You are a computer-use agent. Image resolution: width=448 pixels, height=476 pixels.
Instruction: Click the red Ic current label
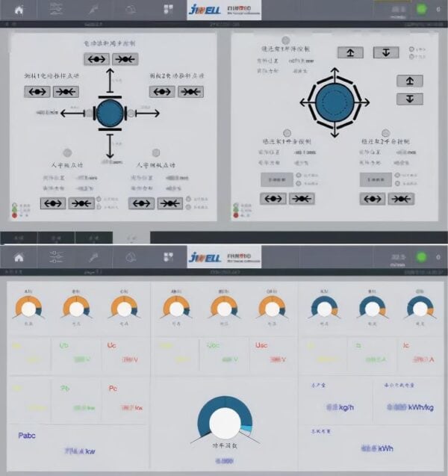(406, 345)
